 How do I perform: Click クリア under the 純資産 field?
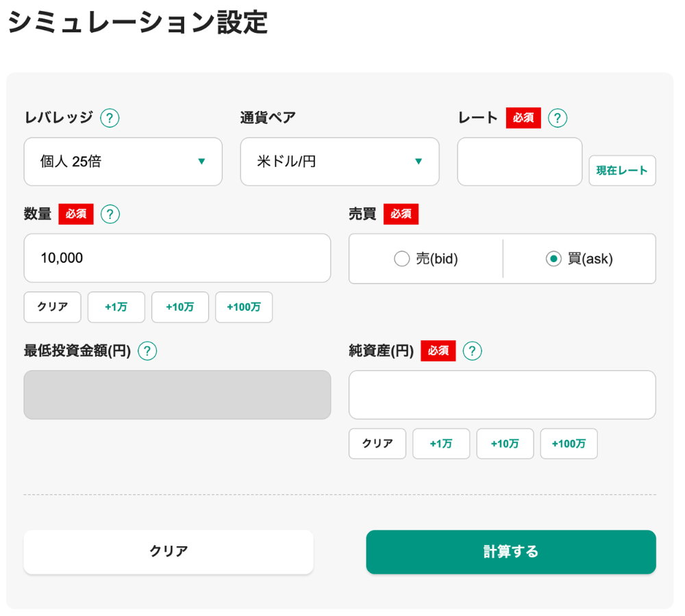coord(377,444)
